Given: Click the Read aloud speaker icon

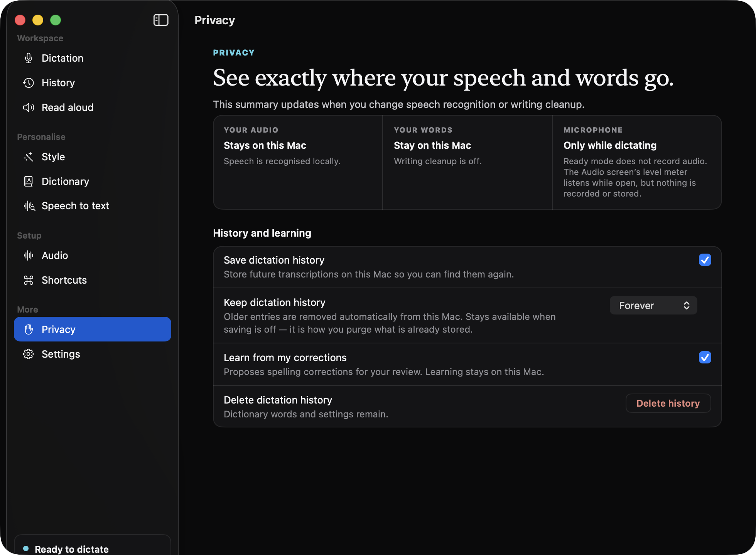Looking at the screenshot, I should 29,108.
